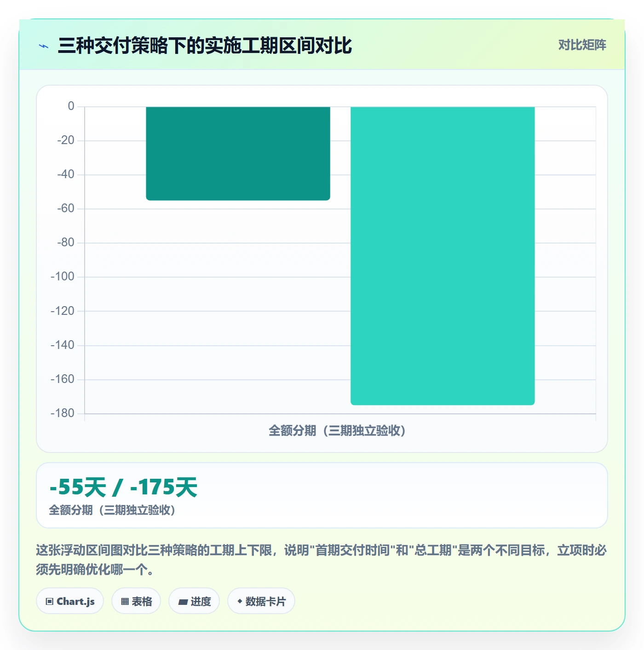
Task: Click the 对比矩阵 label in the header
Action: pos(582,45)
